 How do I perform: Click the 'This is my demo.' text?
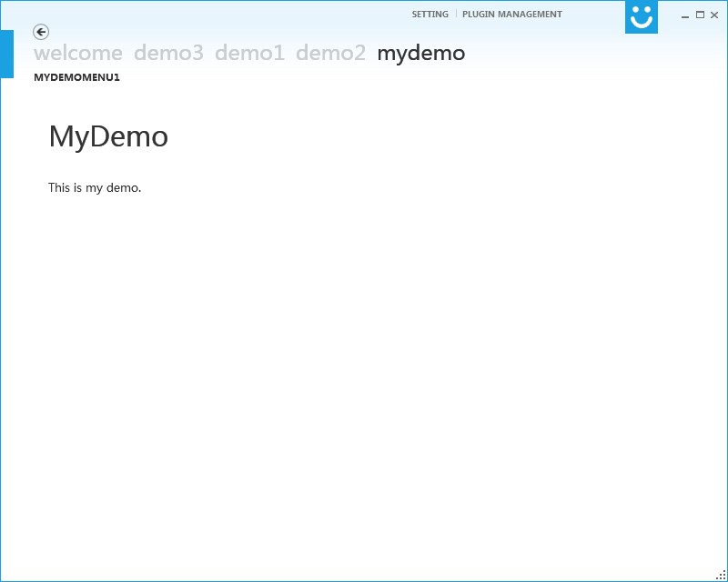coord(95,188)
